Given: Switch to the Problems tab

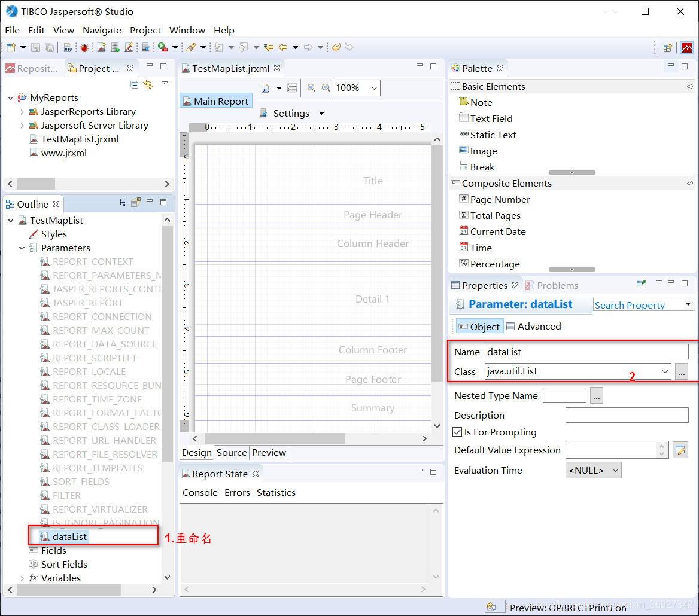Looking at the screenshot, I should (x=552, y=285).
